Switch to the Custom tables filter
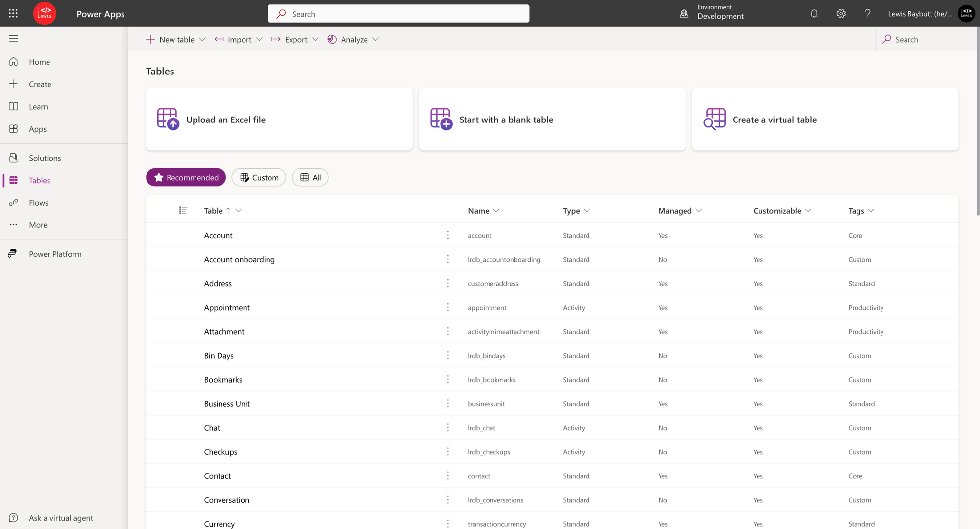This screenshot has height=529, width=980. pyautogui.click(x=259, y=177)
